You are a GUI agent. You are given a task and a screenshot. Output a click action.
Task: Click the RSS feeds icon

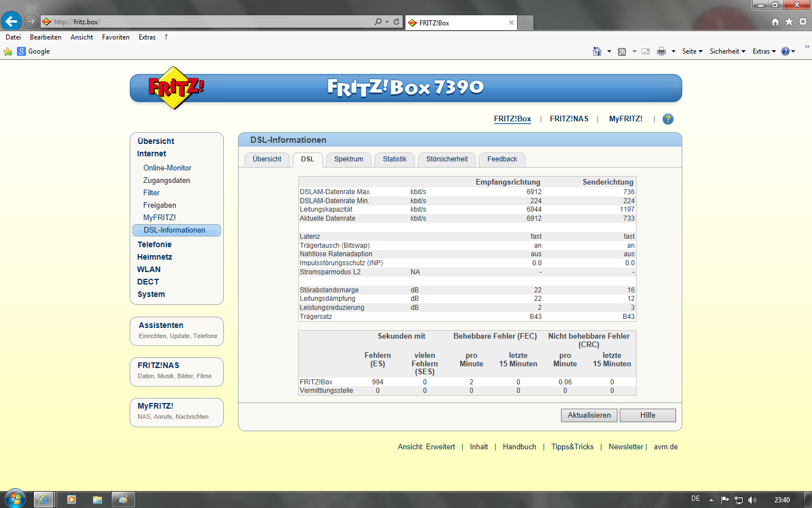click(x=622, y=51)
